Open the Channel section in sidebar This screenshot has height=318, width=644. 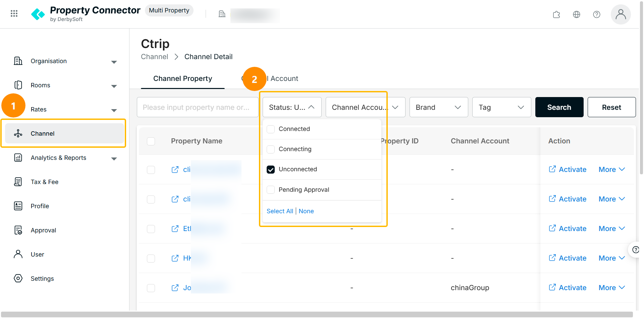(64, 134)
